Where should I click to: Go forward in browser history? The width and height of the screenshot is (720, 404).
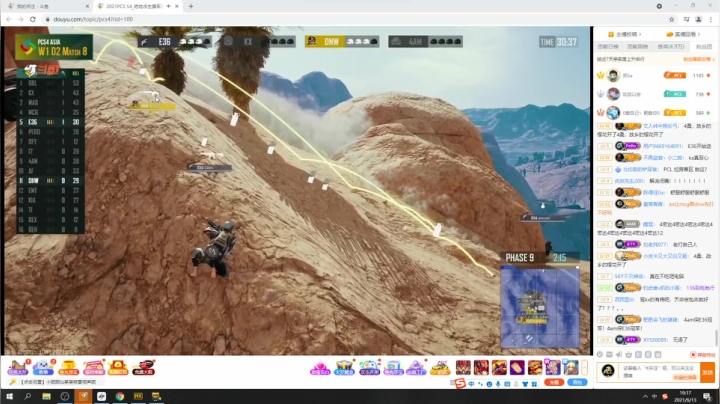pyautogui.click(x=20, y=19)
